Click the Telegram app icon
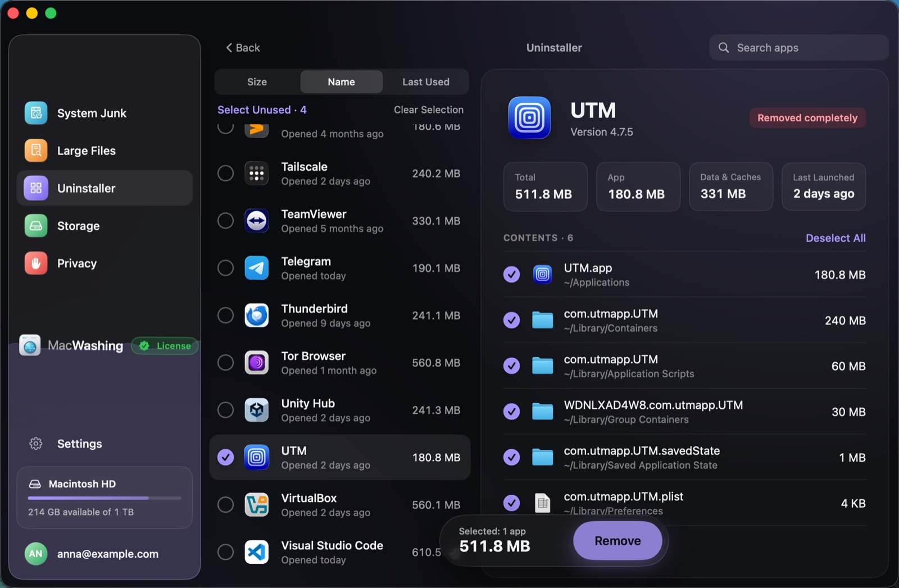 click(257, 268)
